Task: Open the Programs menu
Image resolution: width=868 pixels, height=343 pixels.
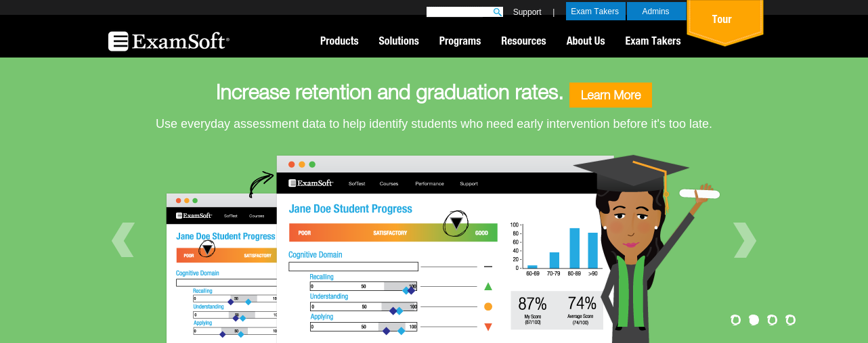Action: (460, 41)
